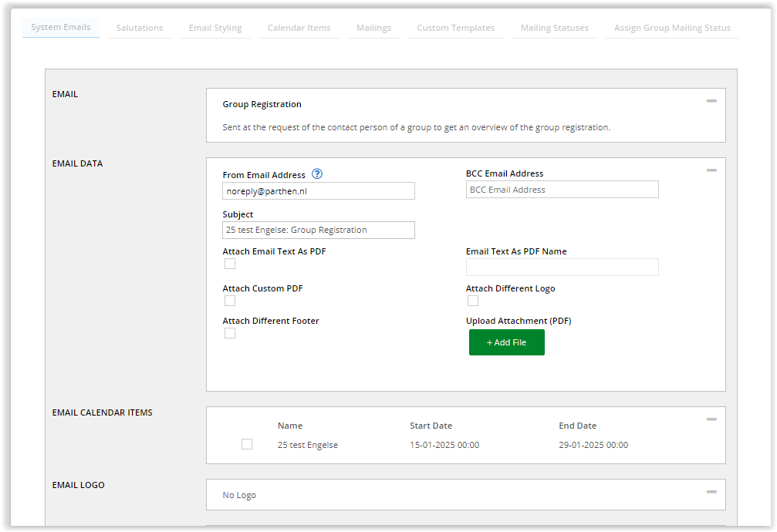
Task: Click the BCC Email Address input
Action: pos(562,190)
